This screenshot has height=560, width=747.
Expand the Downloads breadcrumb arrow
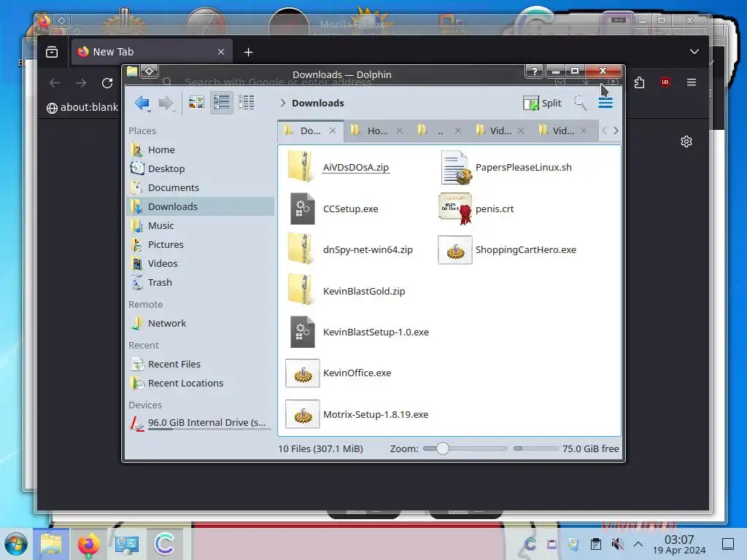[283, 103]
